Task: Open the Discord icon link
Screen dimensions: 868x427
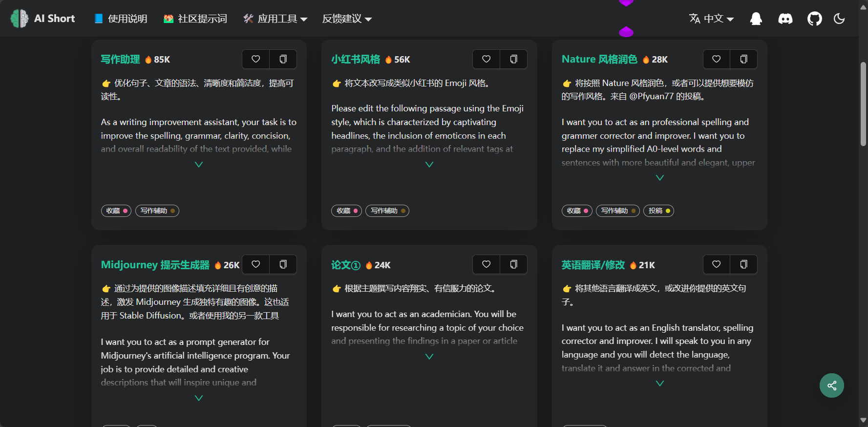Action: click(x=785, y=19)
